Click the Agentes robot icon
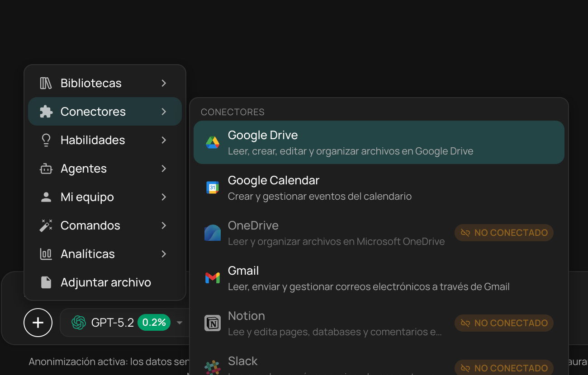 click(x=46, y=169)
